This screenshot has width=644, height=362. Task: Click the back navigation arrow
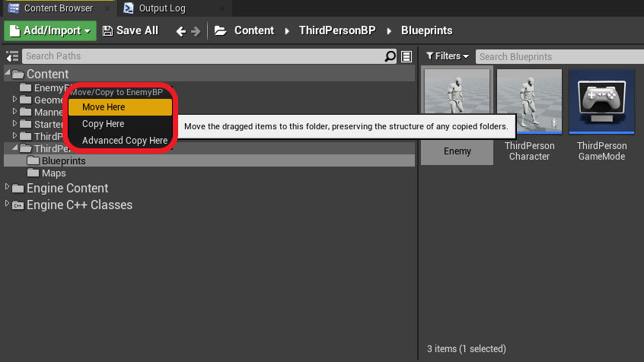click(180, 31)
